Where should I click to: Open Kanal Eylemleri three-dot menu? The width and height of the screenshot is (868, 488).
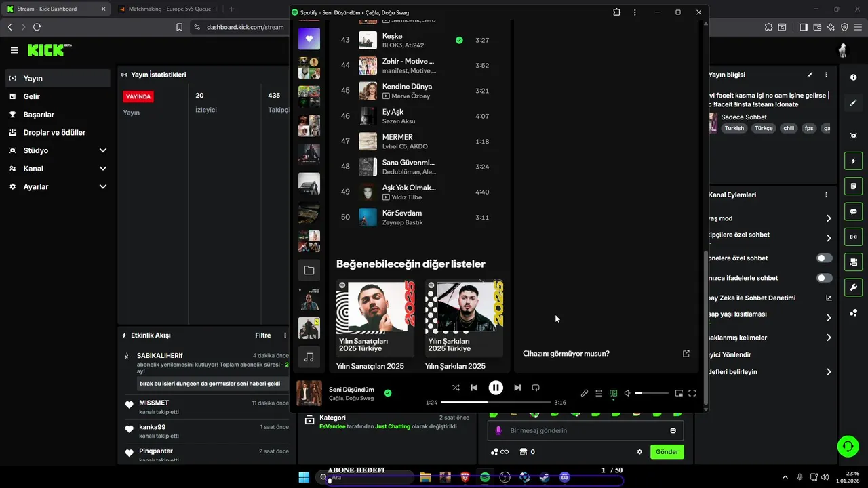click(826, 195)
